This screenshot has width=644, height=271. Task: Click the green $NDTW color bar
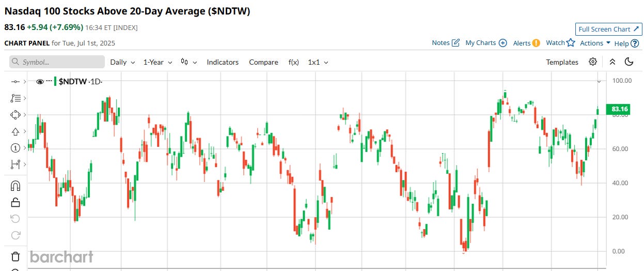[x=55, y=82]
